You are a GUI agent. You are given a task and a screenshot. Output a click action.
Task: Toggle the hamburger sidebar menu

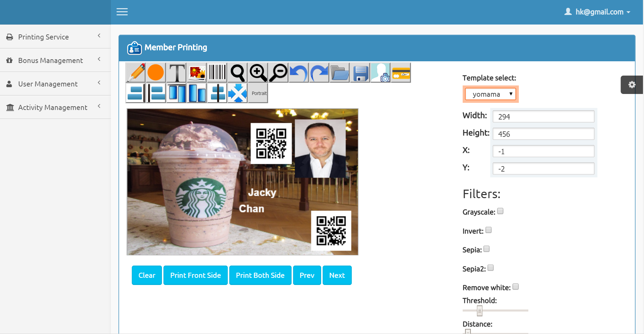[x=122, y=12]
